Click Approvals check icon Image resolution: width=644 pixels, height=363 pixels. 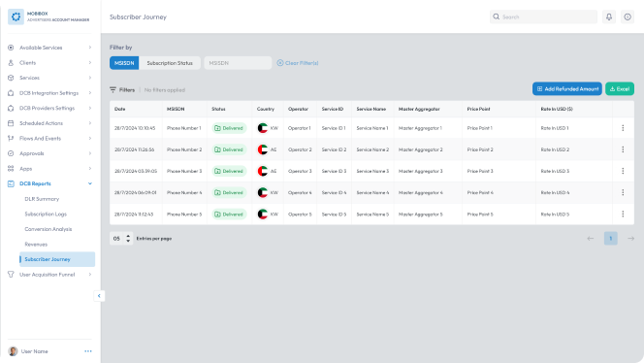[x=11, y=153]
